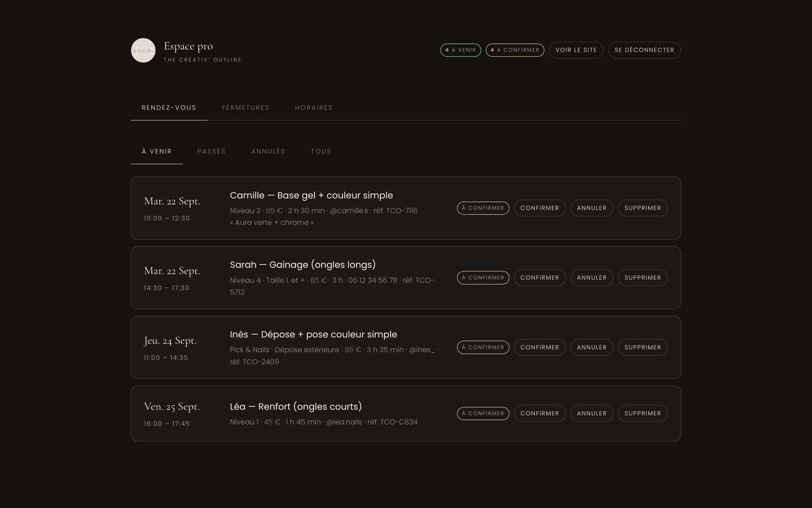Switch to the Rendez-vous tab

click(x=169, y=107)
